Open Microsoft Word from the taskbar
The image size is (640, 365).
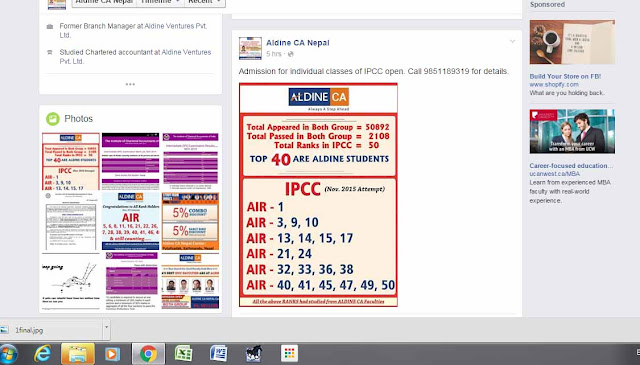[x=219, y=354]
